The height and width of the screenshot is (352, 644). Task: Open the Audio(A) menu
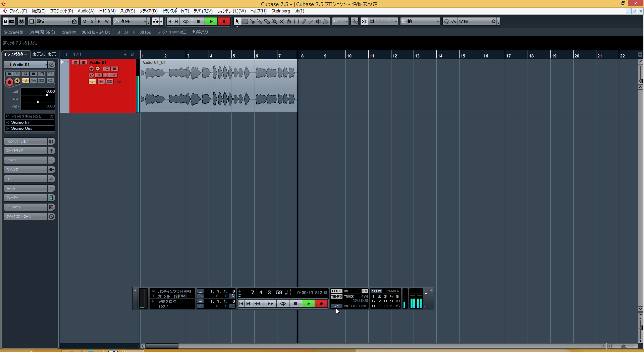(86, 11)
